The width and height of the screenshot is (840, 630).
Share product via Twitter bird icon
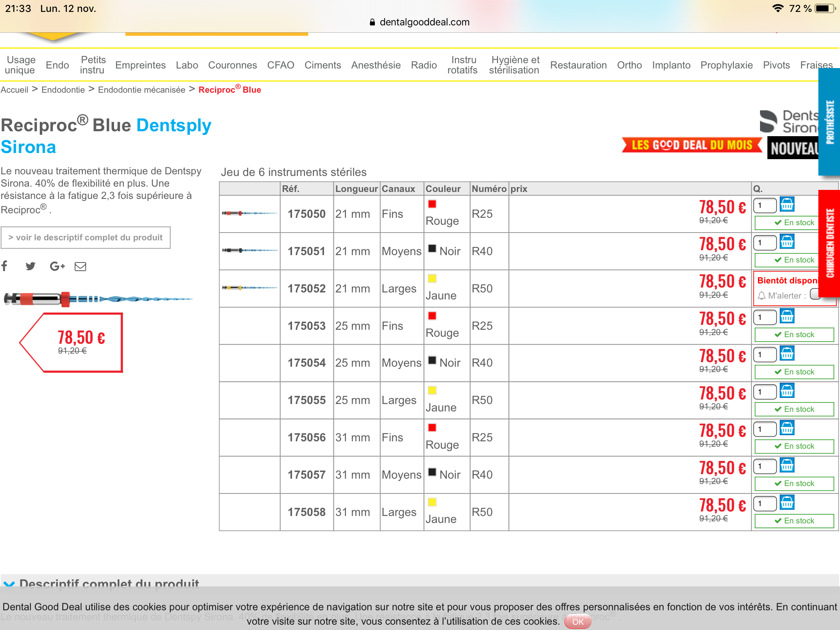30,266
